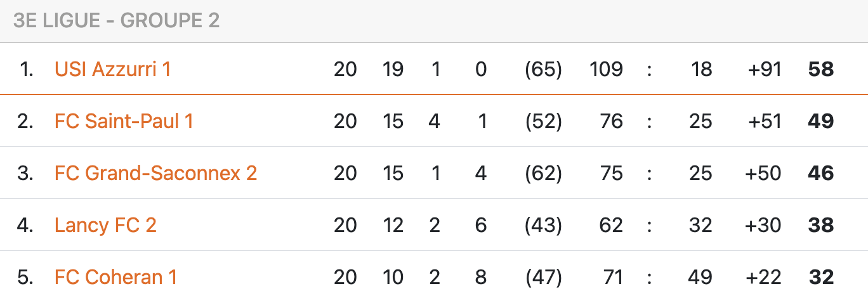
Task: Open the FC Grand-Saconnex 2 team link
Action: click(155, 173)
